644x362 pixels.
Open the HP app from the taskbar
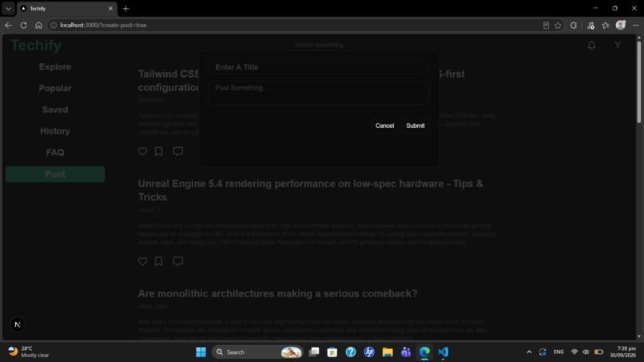click(x=369, y=352)
